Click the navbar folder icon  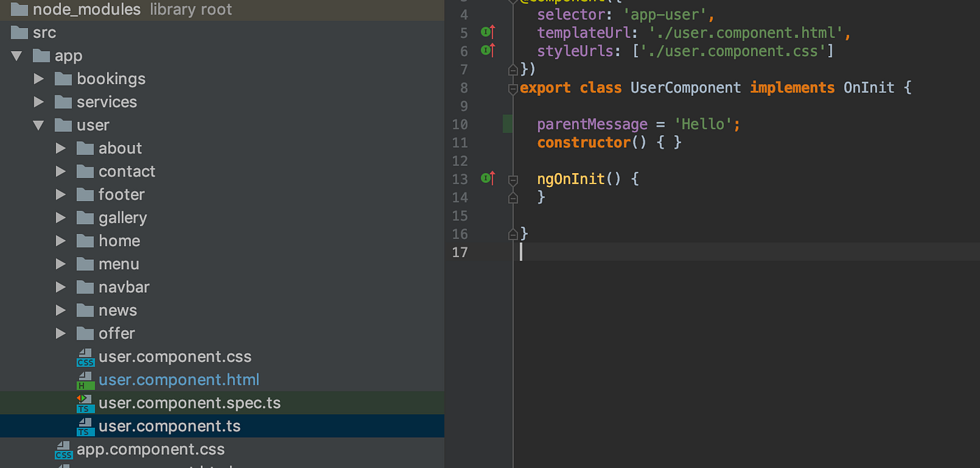coord(85,287)
